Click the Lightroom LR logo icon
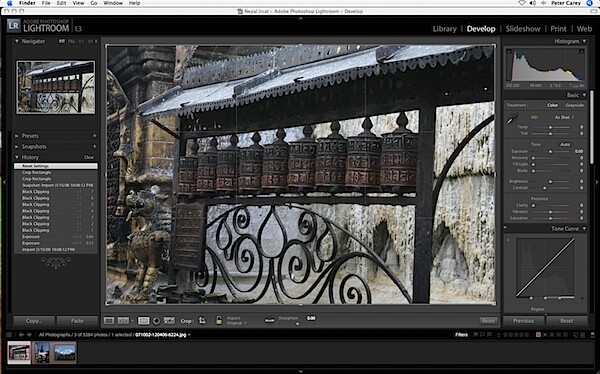Image resolution: width=600 pixels, height=374 pixels. click(x=13, y=26)
